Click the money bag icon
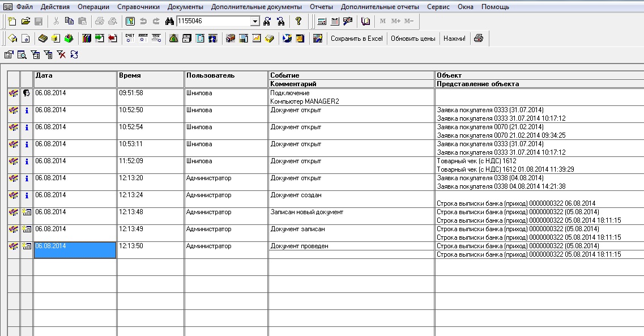This screenshot has height=336, width=644. 174,38
